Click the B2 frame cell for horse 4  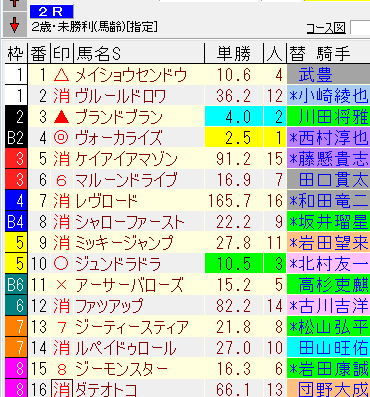(x=16, y=138)
